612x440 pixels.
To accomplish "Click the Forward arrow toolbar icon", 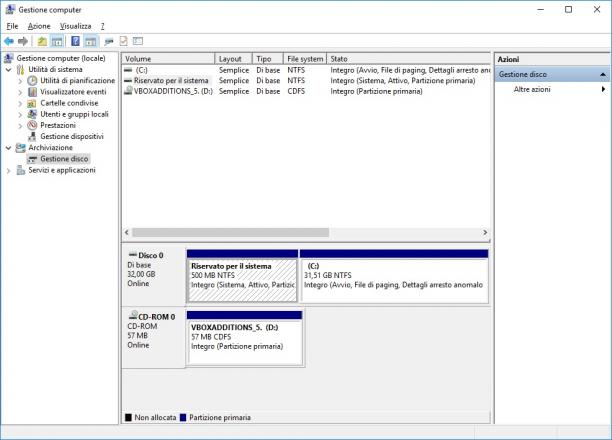I will point(23,41).
